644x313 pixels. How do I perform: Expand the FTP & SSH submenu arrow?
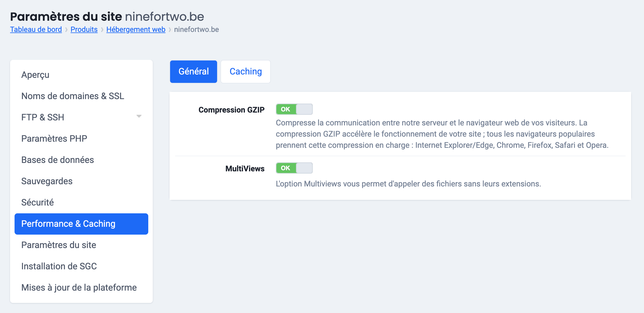(x=139, y=116)
